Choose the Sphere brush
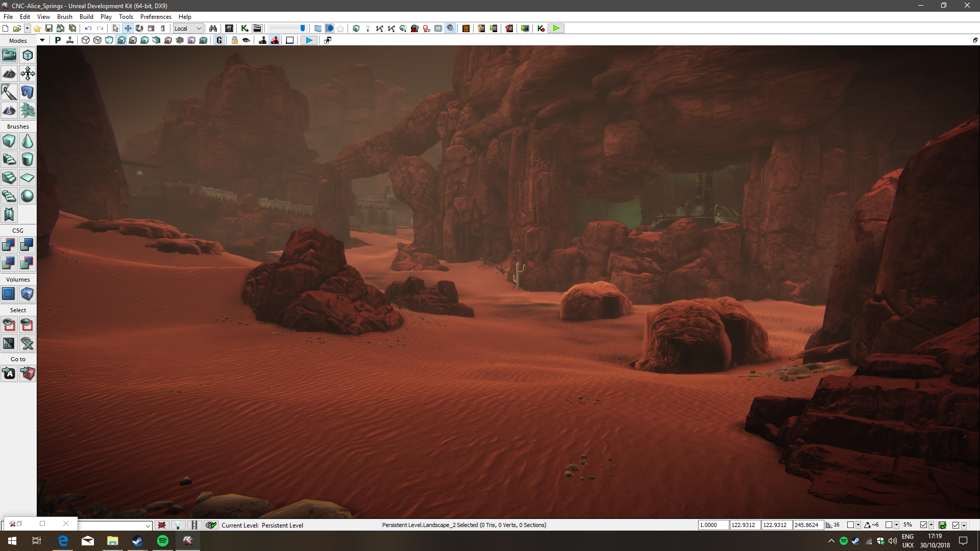Image resolution: width=980 pixels, height=551 pixels. coord(28,196)
